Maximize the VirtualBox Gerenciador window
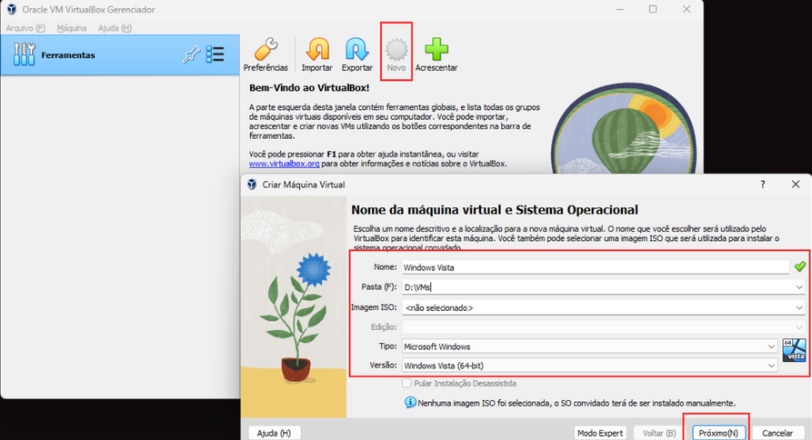 (x=653, y=9)
